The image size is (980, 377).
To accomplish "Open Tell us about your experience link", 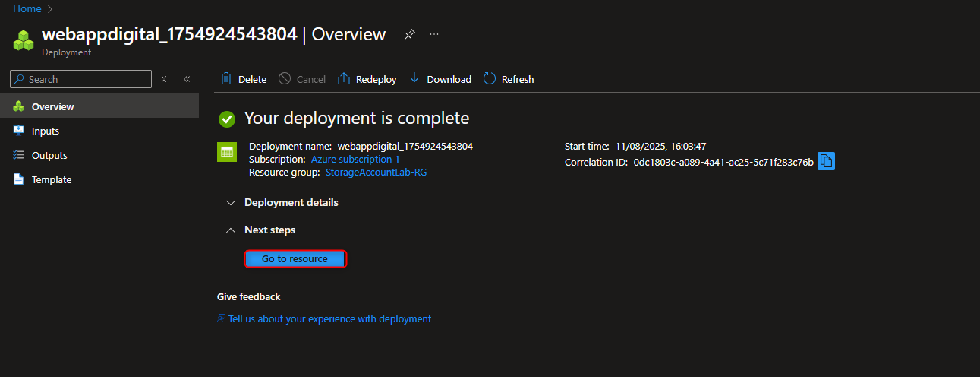I will coord(329,318).
